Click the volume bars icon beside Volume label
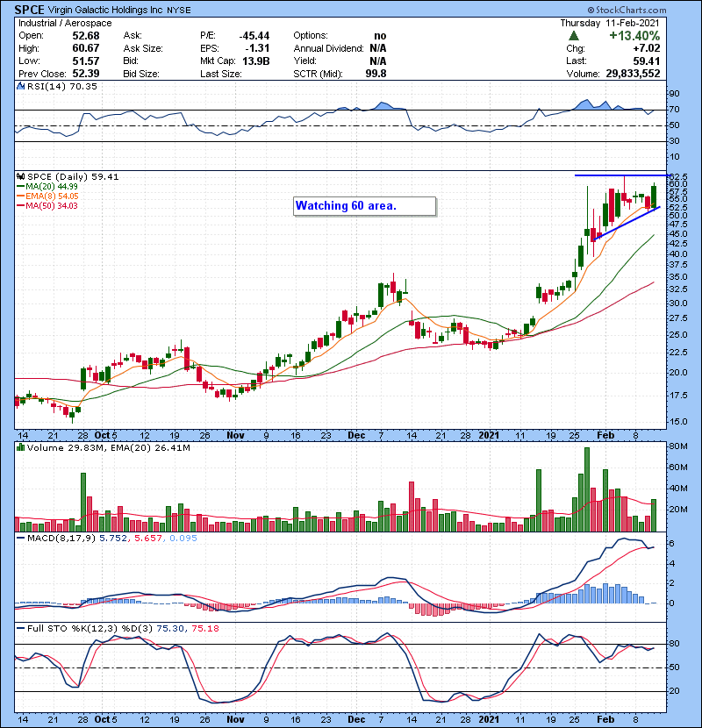Viewport: 702px width, 728px height. tap(20, 447)
